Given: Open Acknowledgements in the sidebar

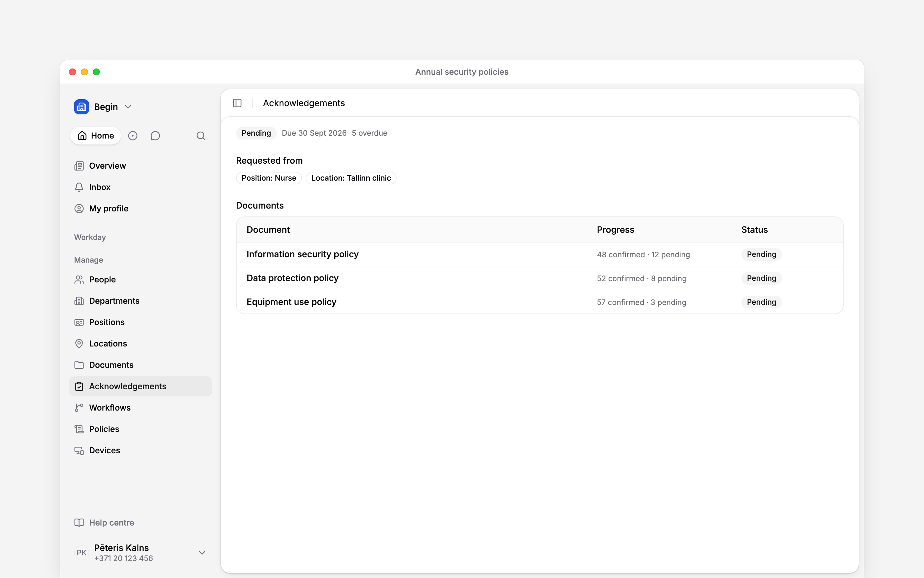Looking at the screenshot, I should [141, 386].
